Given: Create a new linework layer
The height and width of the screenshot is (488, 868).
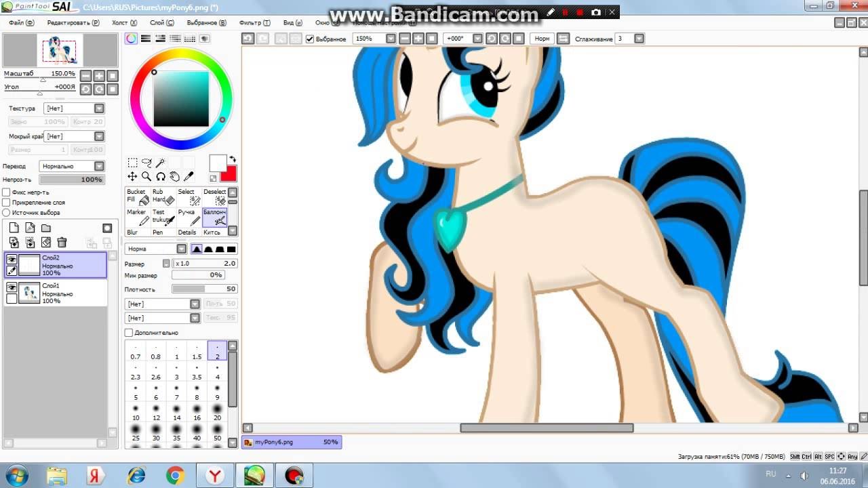Looking at the screenshot, I should pyautogui.click(x=30, y=228).
